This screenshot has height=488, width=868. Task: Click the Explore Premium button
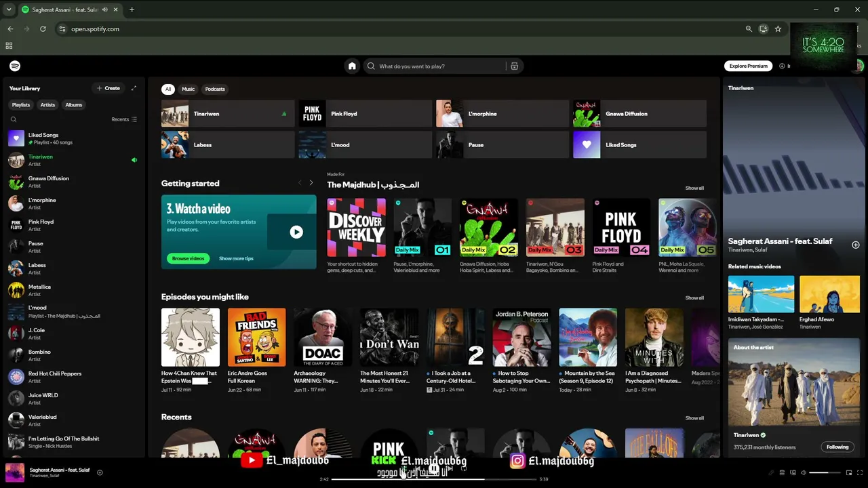[749, 66]
